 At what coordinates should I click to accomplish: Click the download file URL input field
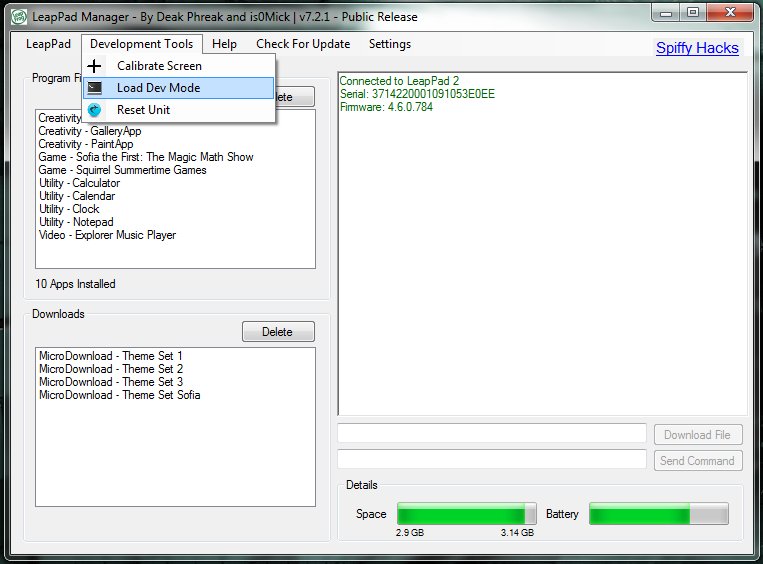click(492, 434)
